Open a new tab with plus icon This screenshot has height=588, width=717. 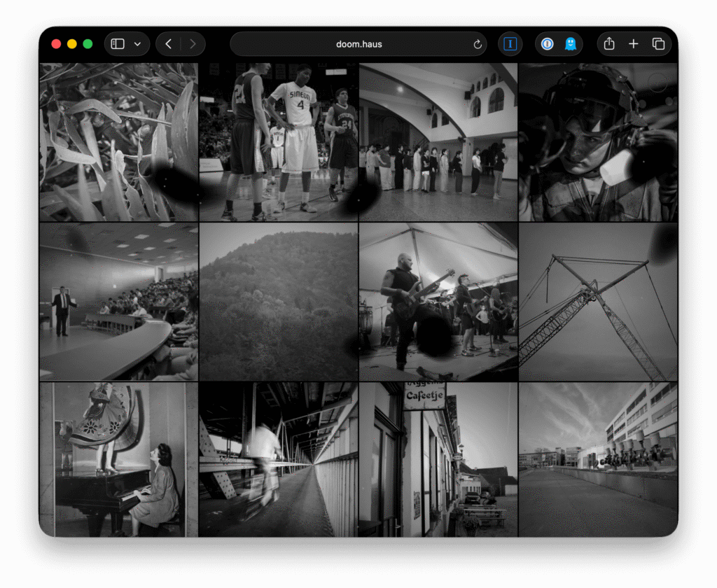634,44
